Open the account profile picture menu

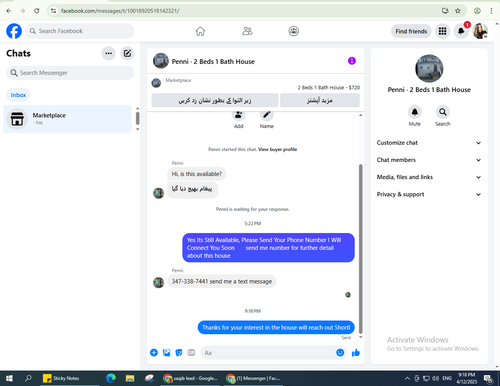click(480, 31)
